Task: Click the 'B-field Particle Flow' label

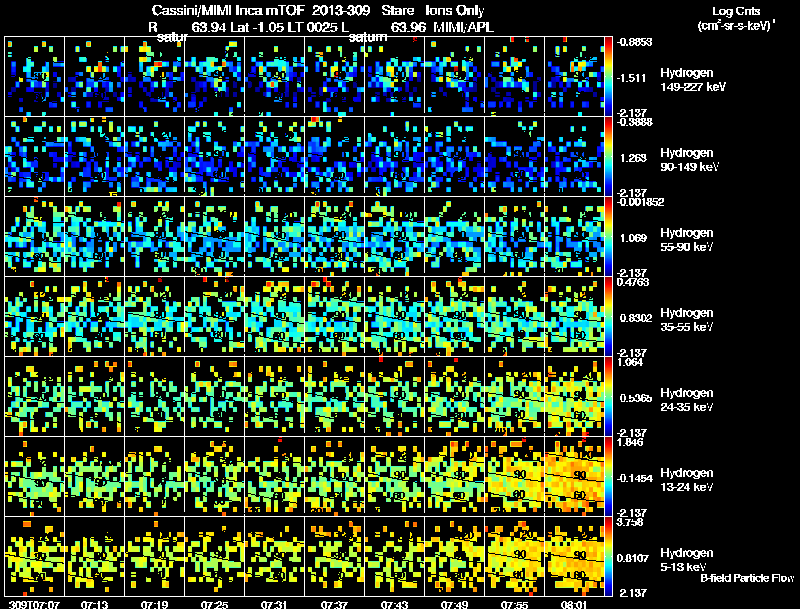Action: pos(747,578)
